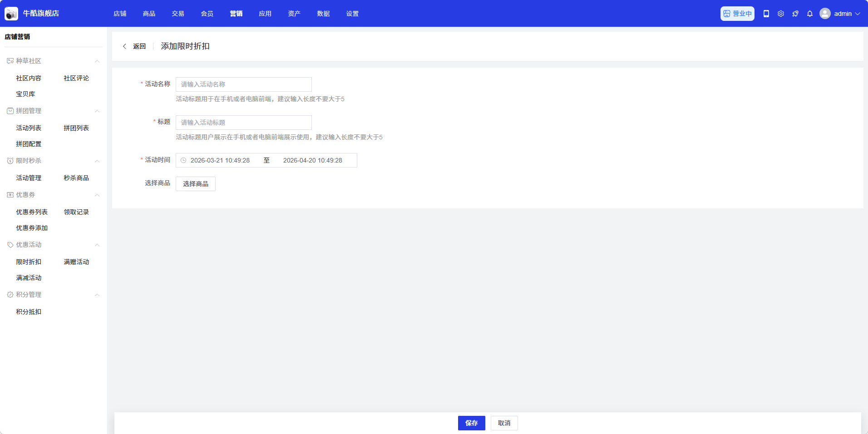Collapse the 积分管理 sidebar section
Viewport: 868px width, 434px height.
(x=97, y=295)
